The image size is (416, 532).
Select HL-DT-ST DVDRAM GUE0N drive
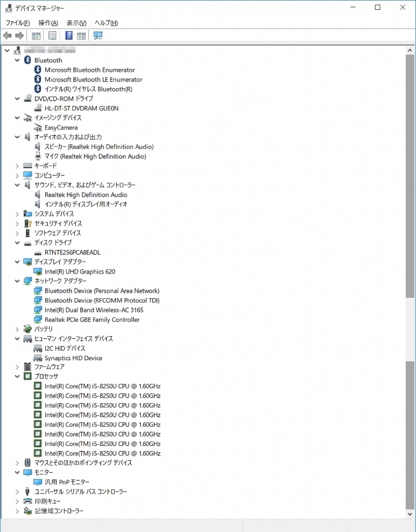click(82, 108)
